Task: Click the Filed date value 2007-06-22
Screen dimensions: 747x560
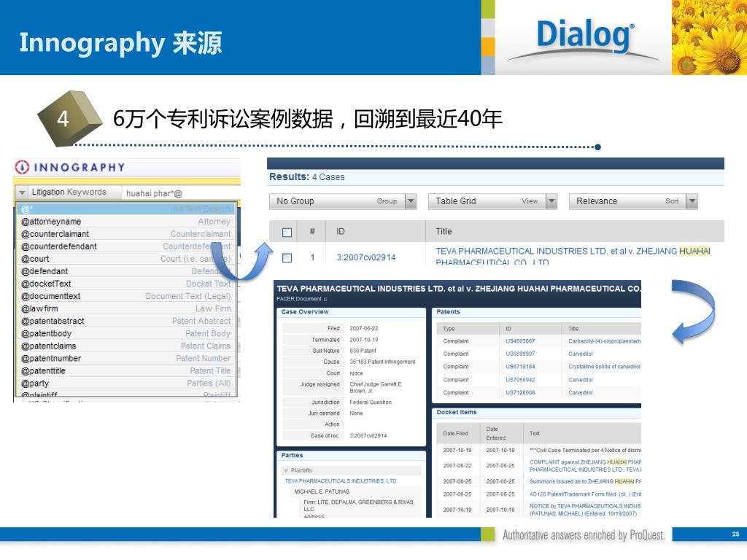Action: point(364,328)
